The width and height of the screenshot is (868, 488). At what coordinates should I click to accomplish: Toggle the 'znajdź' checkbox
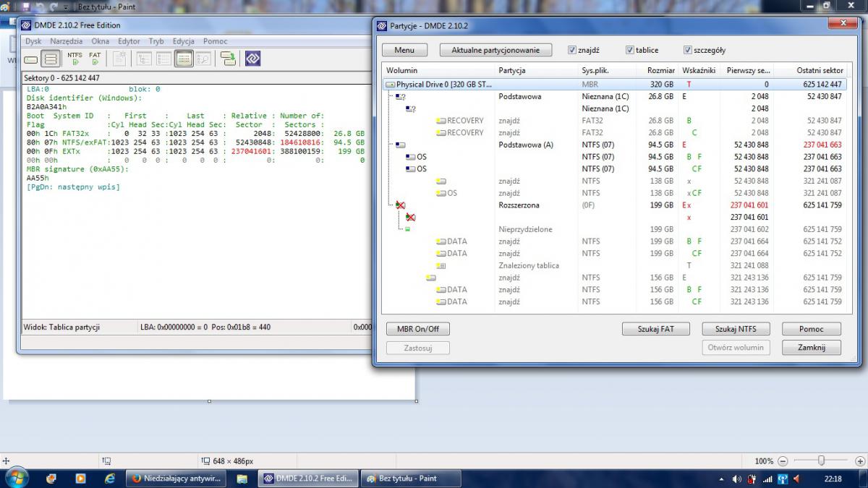tap(572, 50)
